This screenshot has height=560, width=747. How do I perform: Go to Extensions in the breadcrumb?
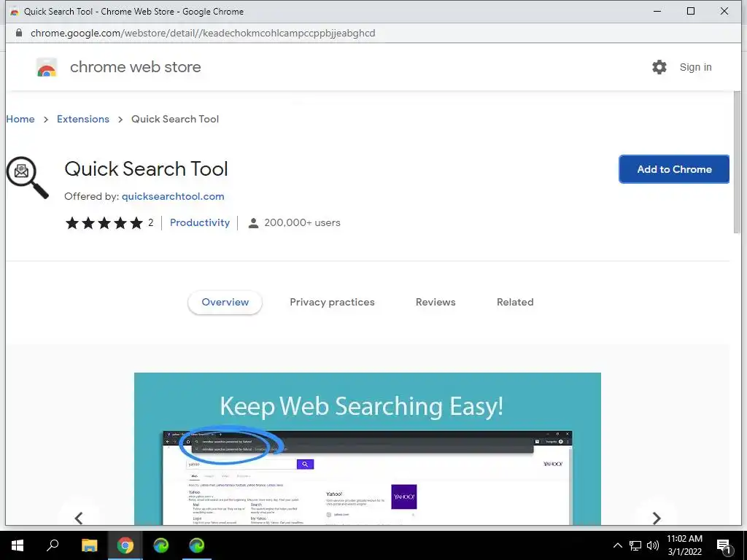click(83, 119)
